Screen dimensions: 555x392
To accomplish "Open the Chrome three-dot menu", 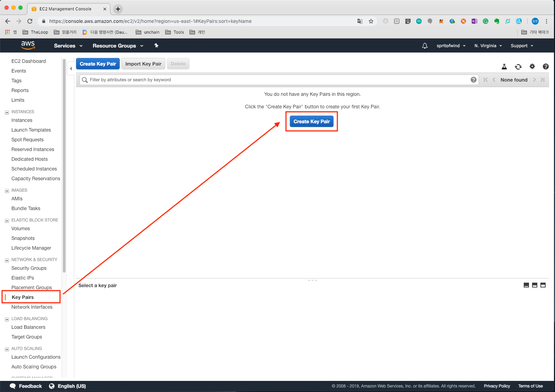I will pyautogui.click(x=546, y=21).
